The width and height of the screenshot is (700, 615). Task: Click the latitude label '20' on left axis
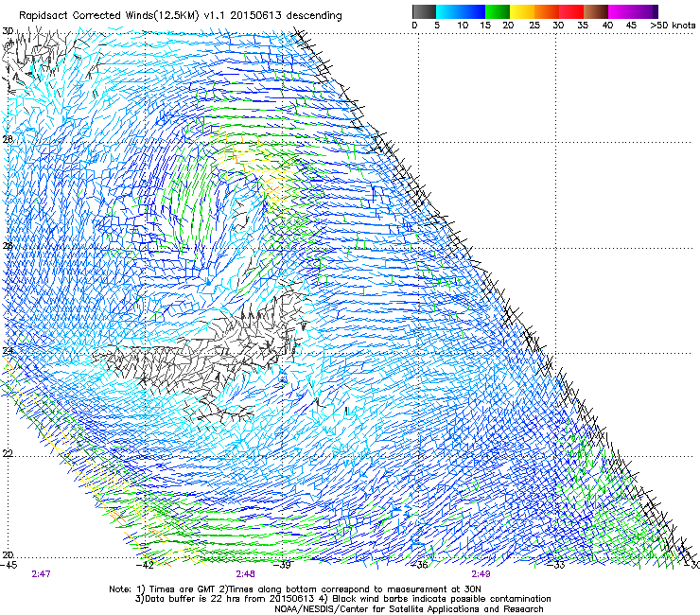point(8,555)
